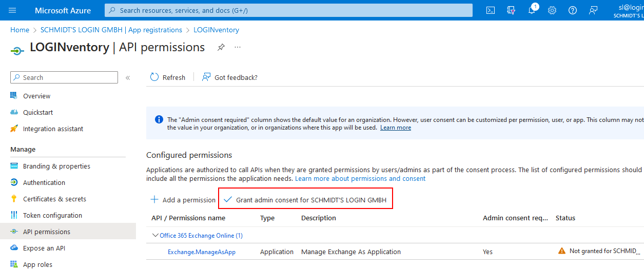644x271 pixels.
Task: Open the Help question mark icon
Action: coord(573,10)
